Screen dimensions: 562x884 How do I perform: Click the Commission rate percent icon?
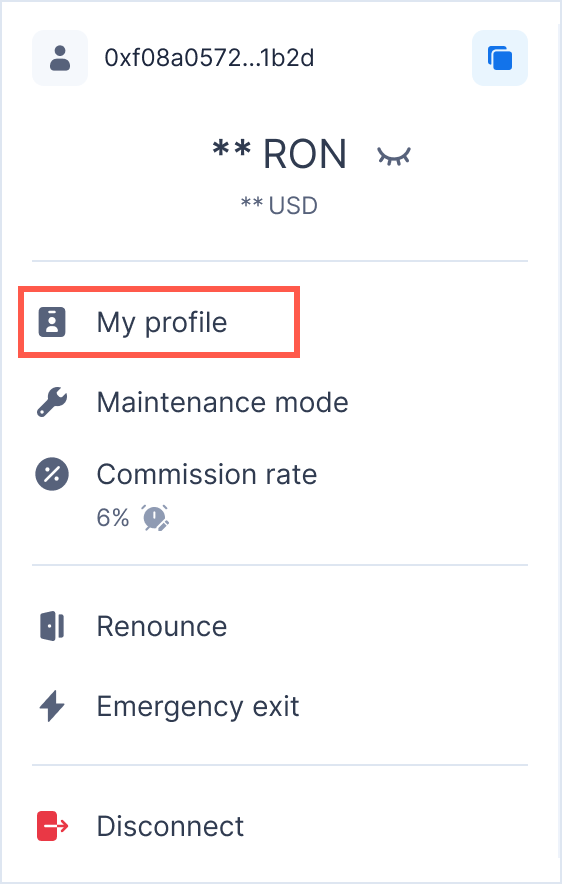(x=52, y=474)
